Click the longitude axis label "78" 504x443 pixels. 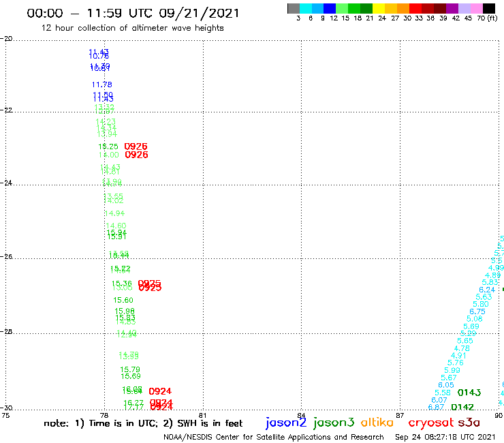click(104, 415)
